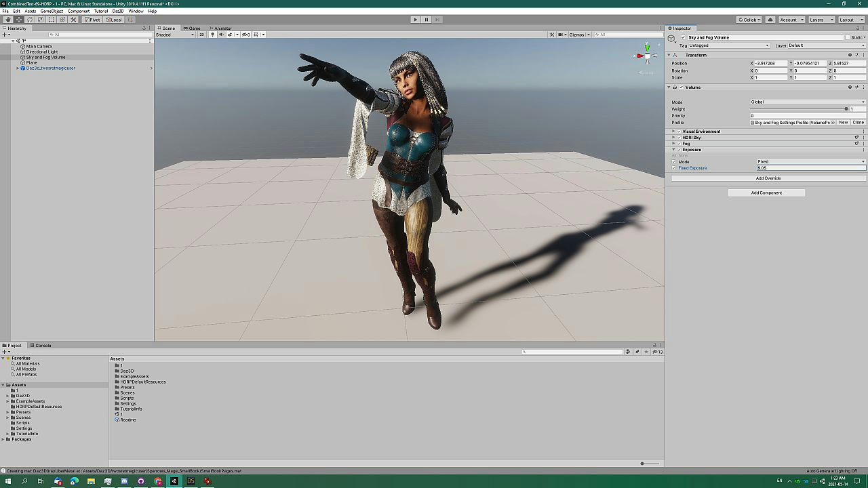Screen dimensions: 868x488
Task: Switch to the Animator tab
Action: (x=220, y=28)
